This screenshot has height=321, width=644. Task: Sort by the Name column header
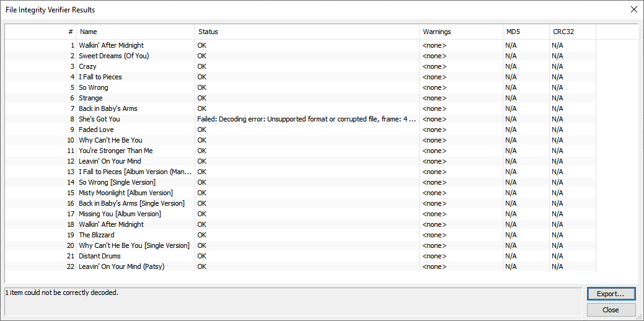coord(135,32)
